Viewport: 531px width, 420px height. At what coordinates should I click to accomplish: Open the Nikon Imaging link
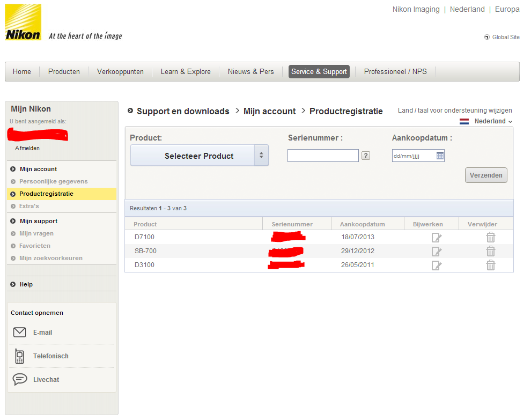coord(416,10)
